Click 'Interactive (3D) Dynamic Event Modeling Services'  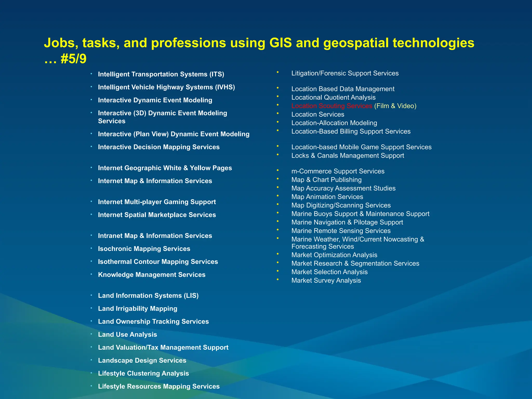click(163, 117)
